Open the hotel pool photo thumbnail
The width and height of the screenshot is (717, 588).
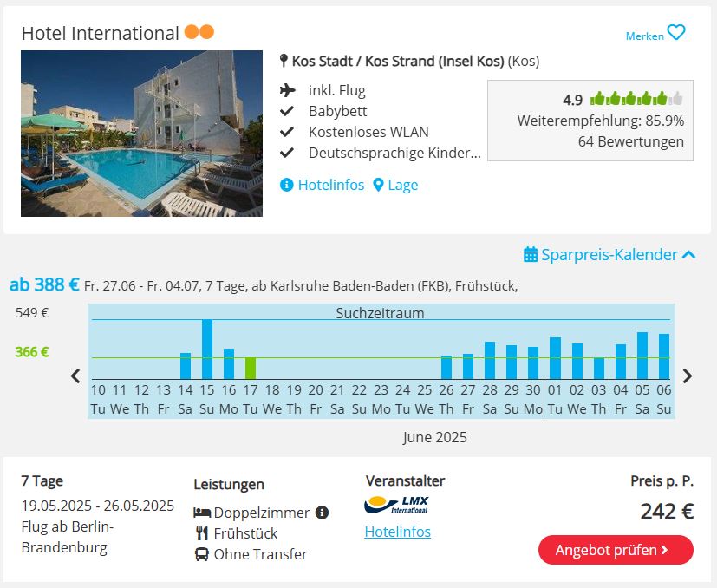click(142, 134)
